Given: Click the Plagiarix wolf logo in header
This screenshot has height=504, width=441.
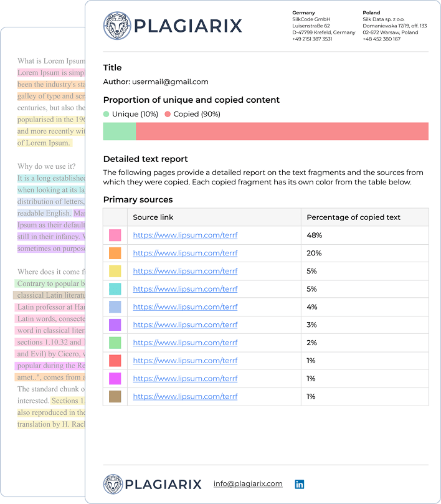Looking at the screenshot, I should [x=117, y=26].
